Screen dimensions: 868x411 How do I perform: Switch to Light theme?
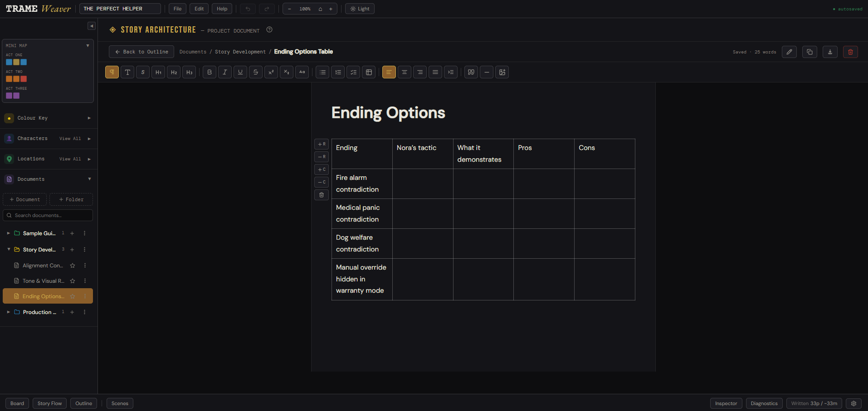[x=360, y=9]
